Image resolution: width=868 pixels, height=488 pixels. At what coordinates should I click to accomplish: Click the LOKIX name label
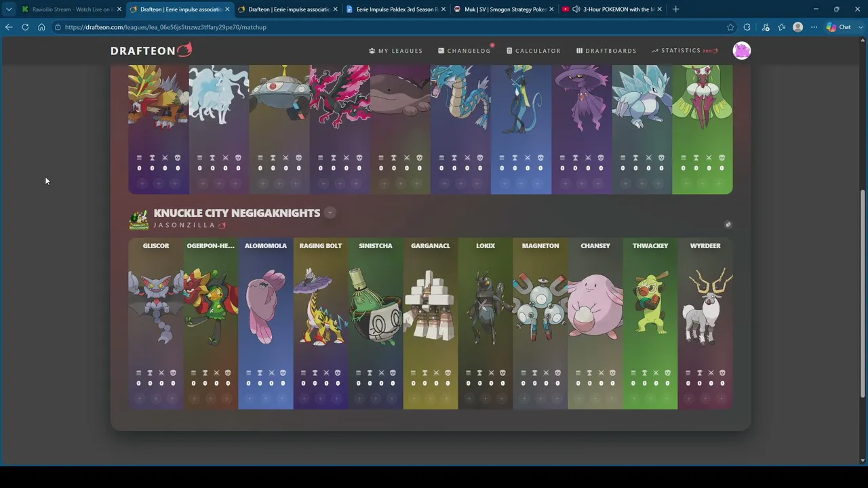(486, 246)
